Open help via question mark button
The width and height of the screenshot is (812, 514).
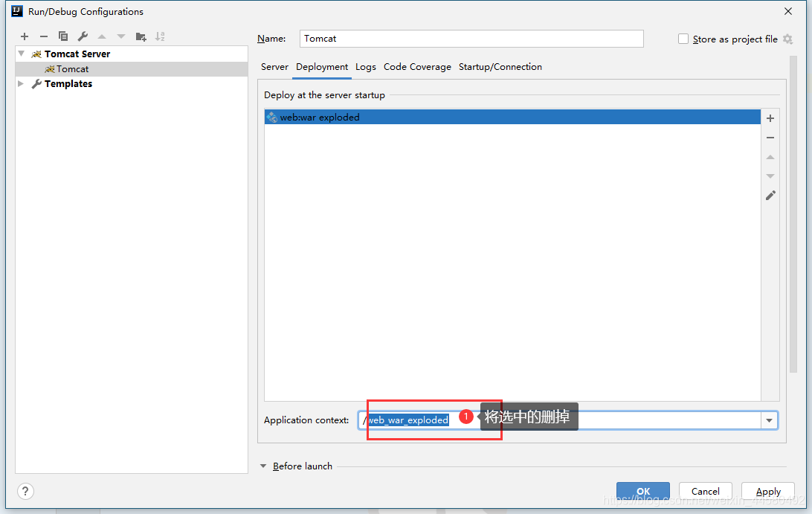25,491
